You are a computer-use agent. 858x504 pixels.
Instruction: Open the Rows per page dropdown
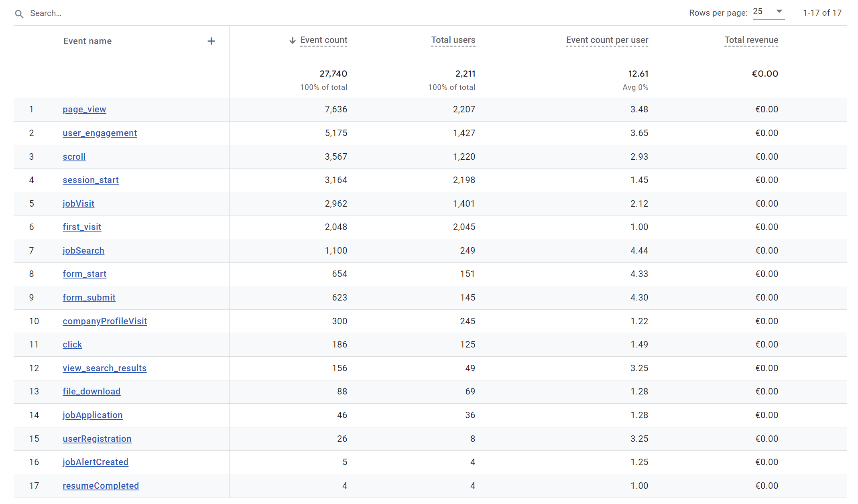[x=768, y=12]
